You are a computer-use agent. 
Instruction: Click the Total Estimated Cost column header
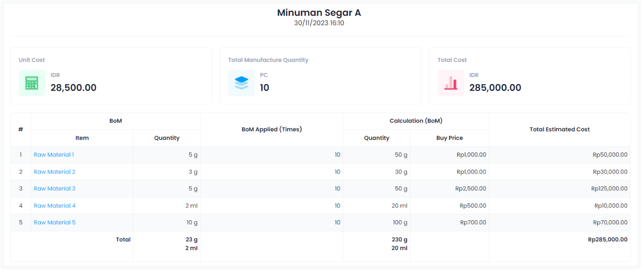coord(559,129)
